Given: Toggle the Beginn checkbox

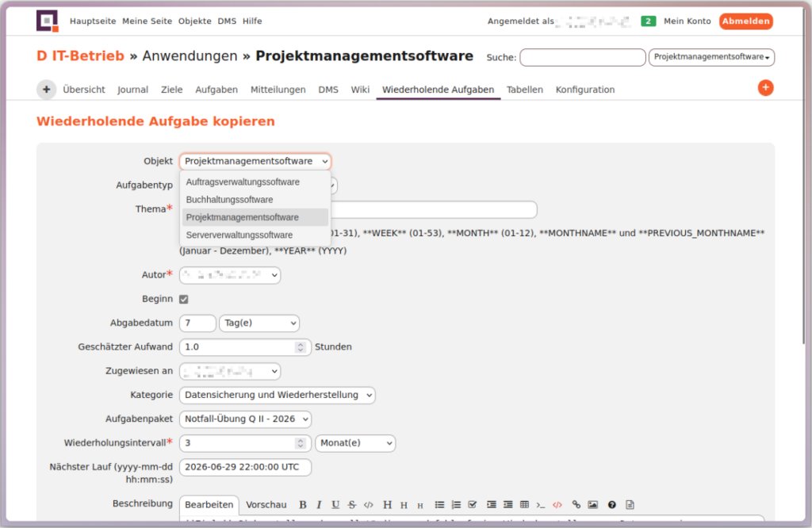Looking at the screenshot, I should tap(184, 299).
